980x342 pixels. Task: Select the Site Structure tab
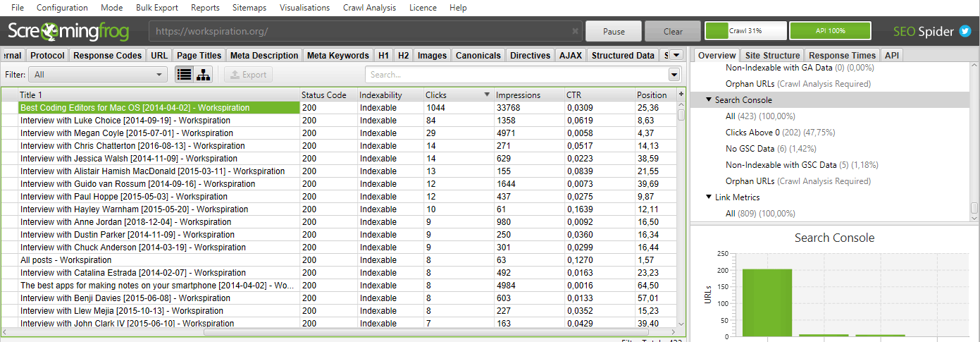click(x=772, y=55)
